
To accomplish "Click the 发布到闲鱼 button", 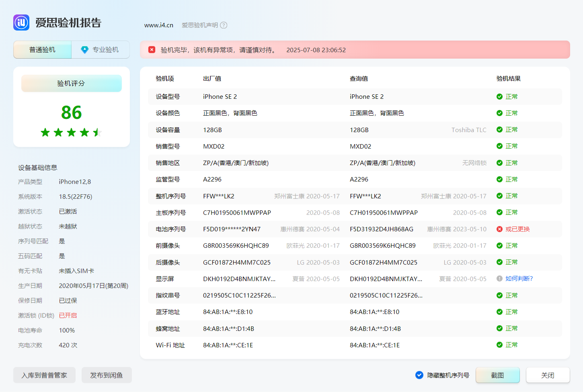I will click(107, 375).
